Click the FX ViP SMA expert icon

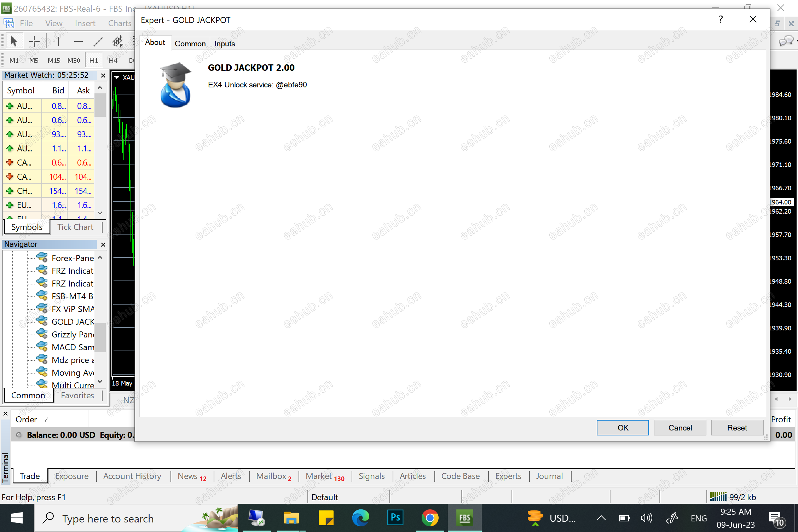coord(42,308)
